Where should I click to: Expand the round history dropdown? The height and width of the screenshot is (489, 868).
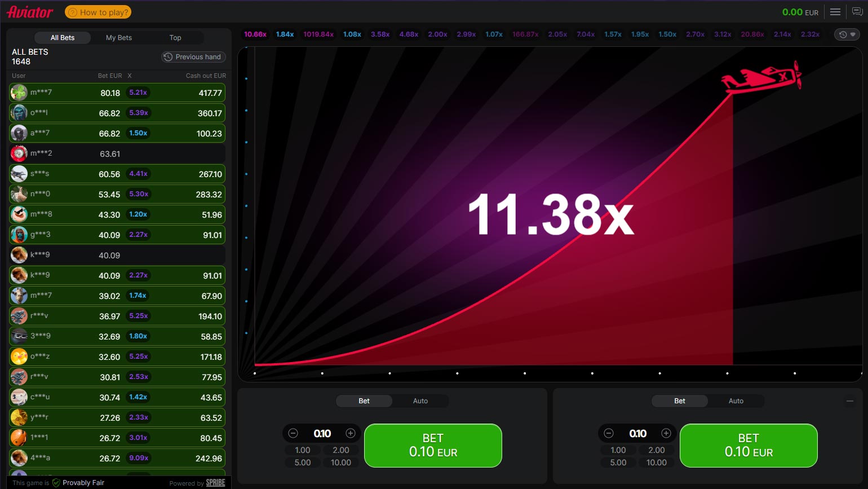[847, 34]
